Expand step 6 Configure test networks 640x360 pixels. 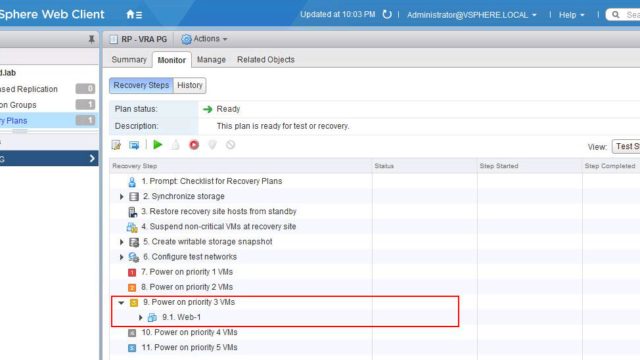pos(121,257)
